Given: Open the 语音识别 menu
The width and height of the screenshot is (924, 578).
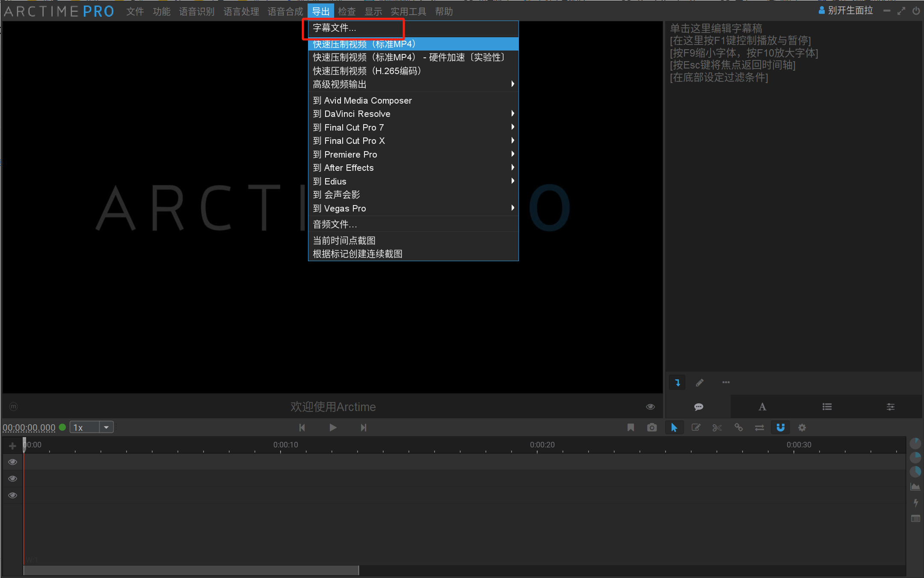Looking at the screenshot, I should 197,12.
